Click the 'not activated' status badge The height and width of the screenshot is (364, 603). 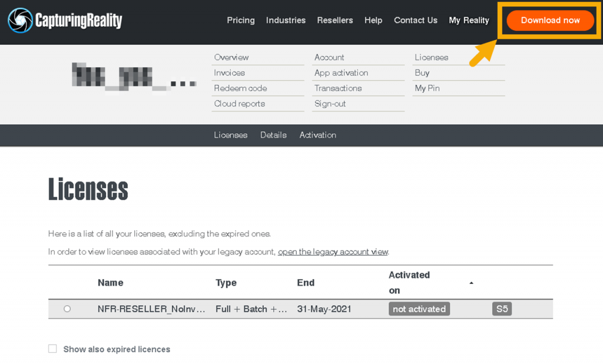coord(419,309)
